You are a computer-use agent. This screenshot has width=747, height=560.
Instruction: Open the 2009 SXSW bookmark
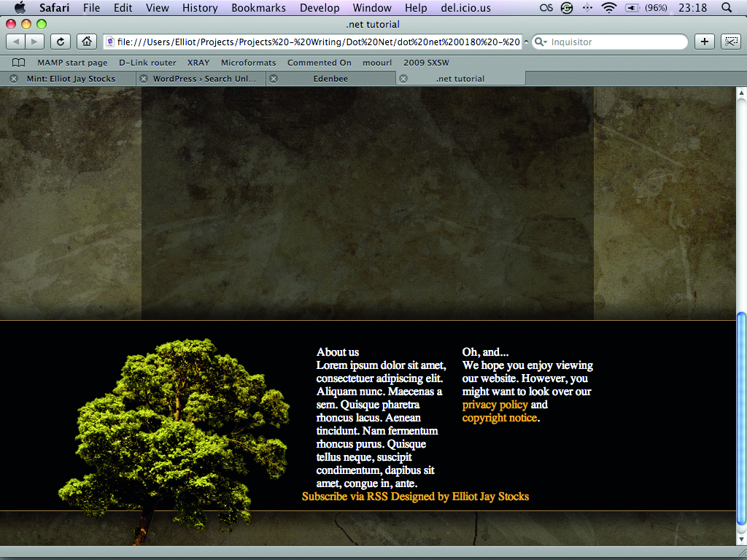[x=426, y=63]
